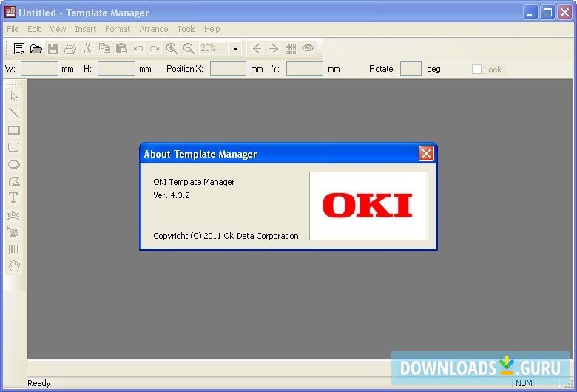Select the Hand pan tool
The height and width of the screenshot is (392, 577).
point(14,266)
